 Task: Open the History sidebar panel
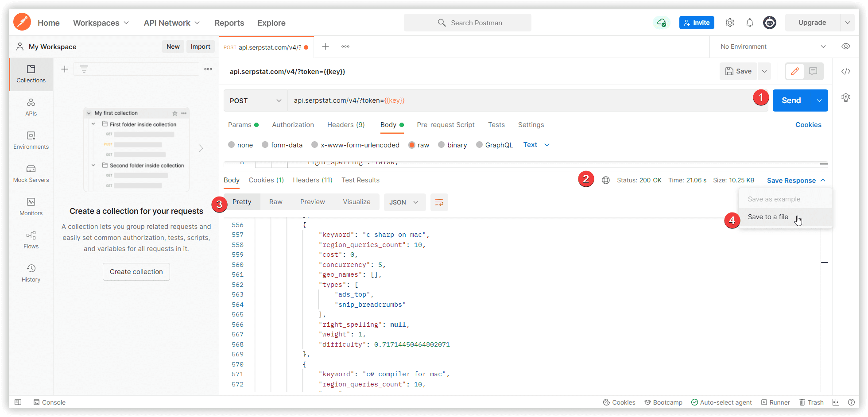[x=31, y=273]
